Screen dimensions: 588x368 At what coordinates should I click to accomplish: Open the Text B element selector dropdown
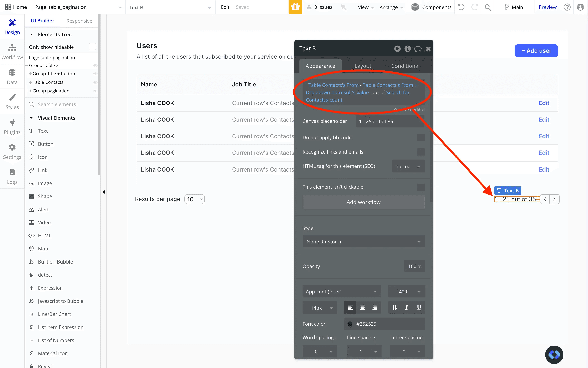click(170, 7)
